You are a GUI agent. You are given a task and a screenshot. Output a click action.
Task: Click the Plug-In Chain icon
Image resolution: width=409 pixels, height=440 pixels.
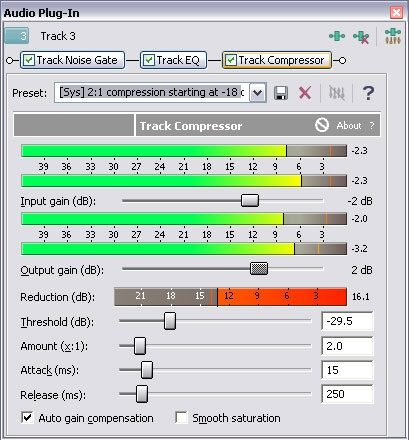pyautogui.click(x=337, y=36)
